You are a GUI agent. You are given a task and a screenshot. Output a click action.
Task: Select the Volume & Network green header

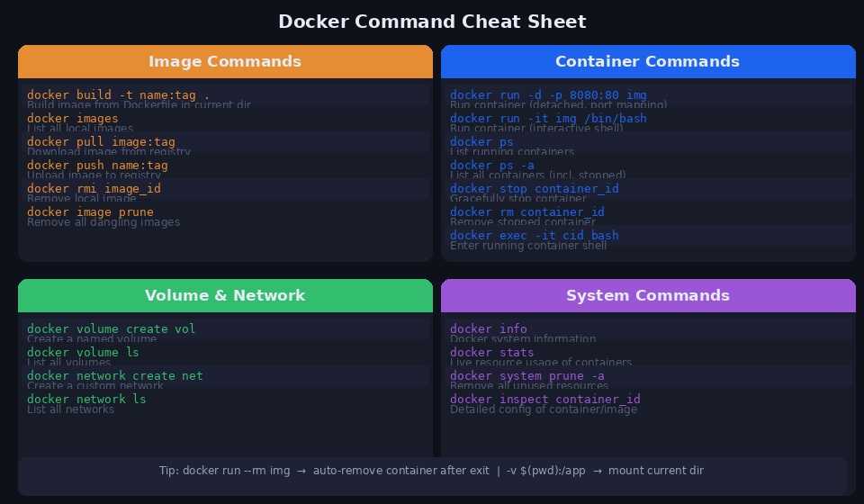(x=225, y=296)
